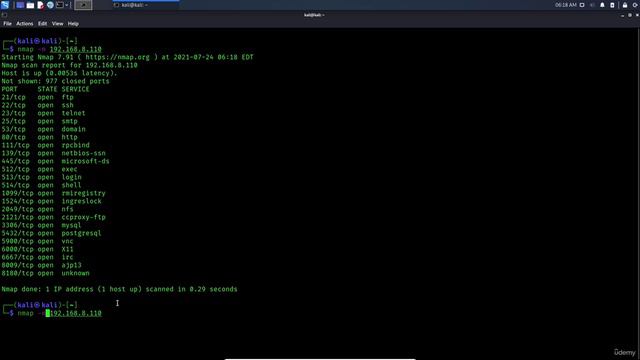Switch to the kali@kali taskbar window button
Screen dimensions: 640x360
[x=145, y=5]
